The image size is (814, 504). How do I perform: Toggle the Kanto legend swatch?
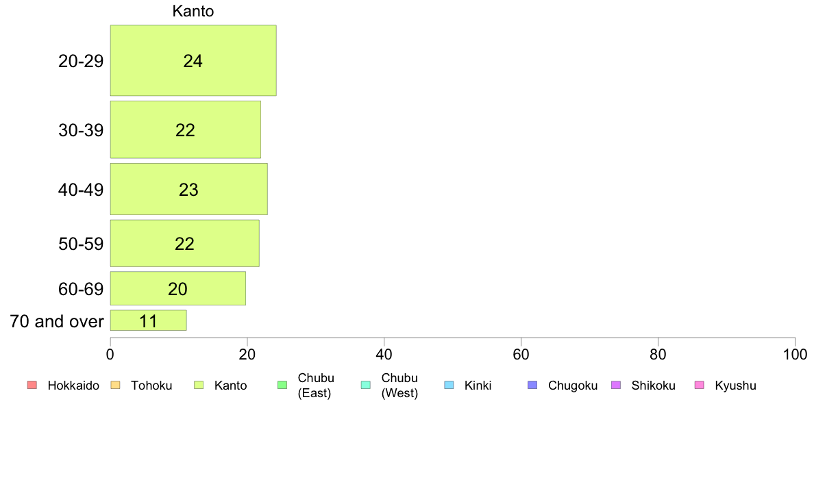tap(199, 385)
